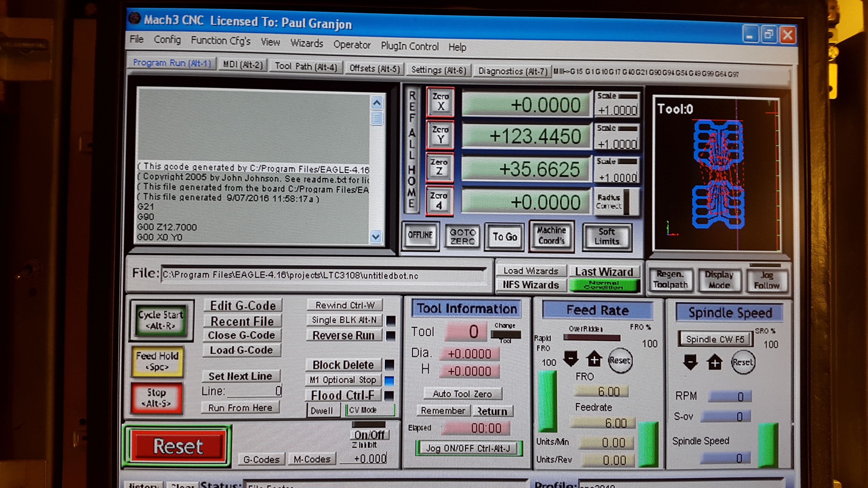This screenshot has height=488, width=868.
Task: Open the Recent File list
Action: (x=242, y=321)
